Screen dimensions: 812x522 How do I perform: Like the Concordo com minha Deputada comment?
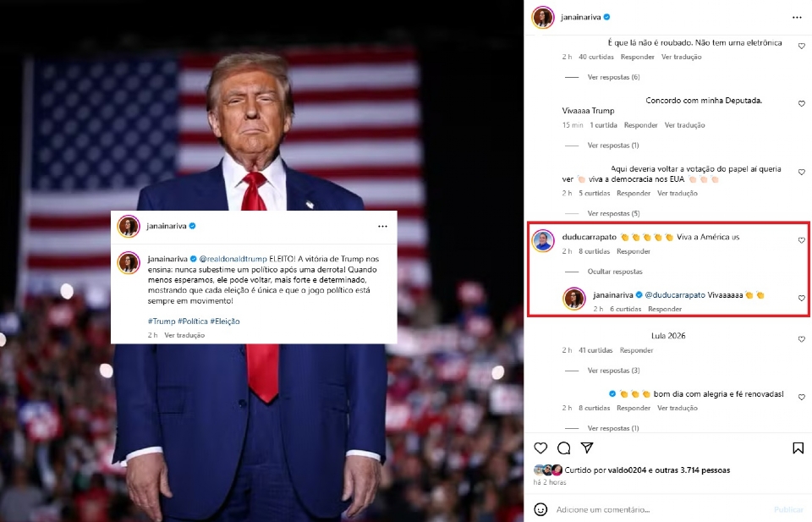click(801, 103)
